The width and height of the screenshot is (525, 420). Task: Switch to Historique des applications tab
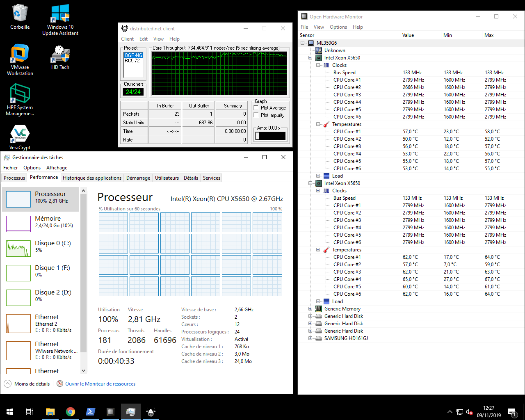coord(92,178)
